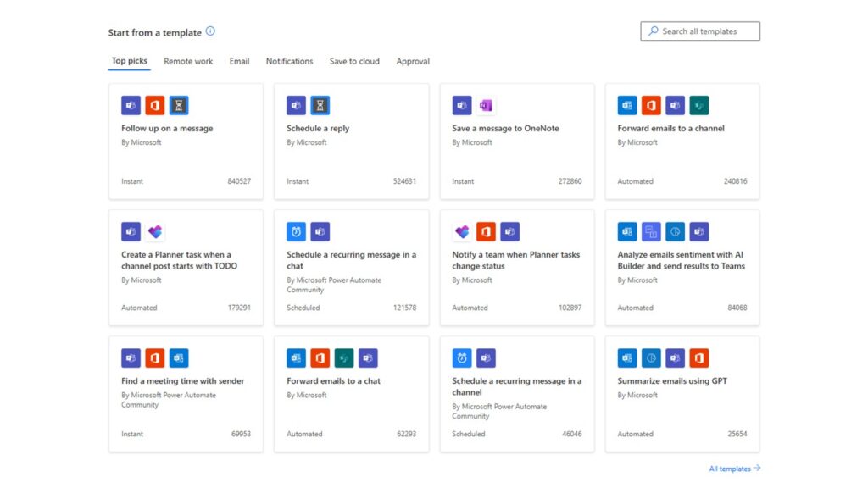Click the Office 365 icon in Follow up on a message card
The image size is (868, 488).
pyautogui.click(x=155, y=105)
